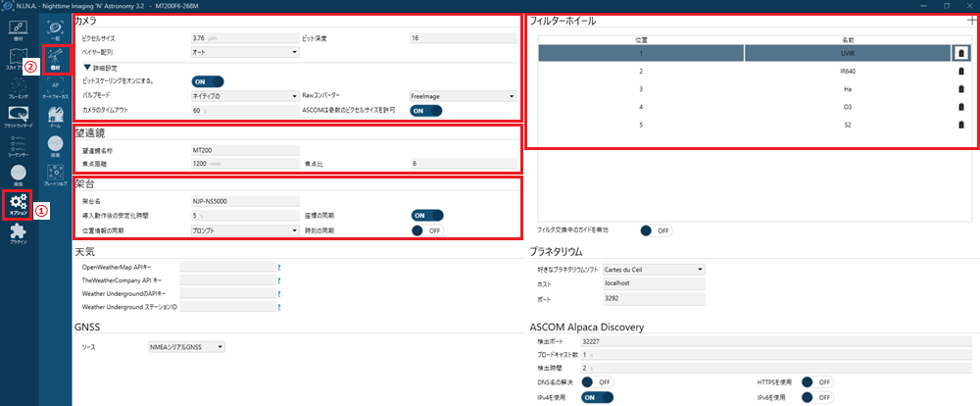The image size is (980, 406).
Task: Open the ドーム (Dome) options sub-tab
Action: pos(55,121)
